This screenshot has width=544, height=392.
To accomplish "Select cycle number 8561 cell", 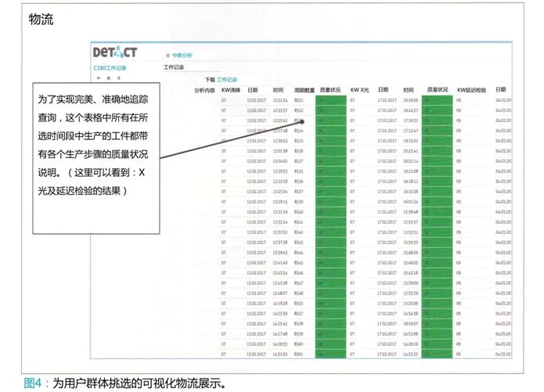I will coord(299,354).
